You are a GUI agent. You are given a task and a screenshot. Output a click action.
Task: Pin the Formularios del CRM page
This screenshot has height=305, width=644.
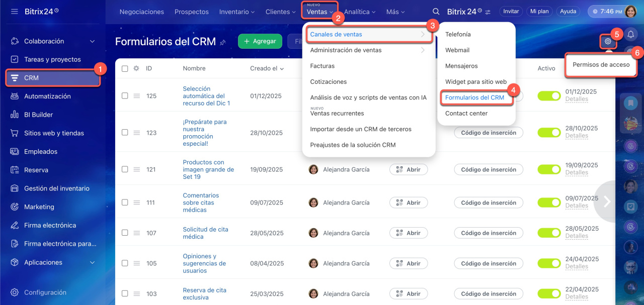pyautogui.click(x=223, y=42)
